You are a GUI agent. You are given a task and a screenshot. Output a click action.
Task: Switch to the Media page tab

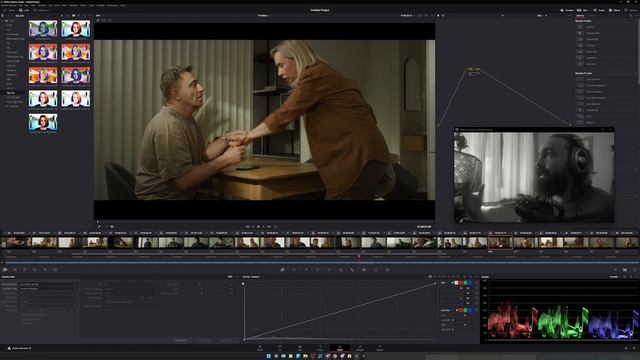coord(260,348)
